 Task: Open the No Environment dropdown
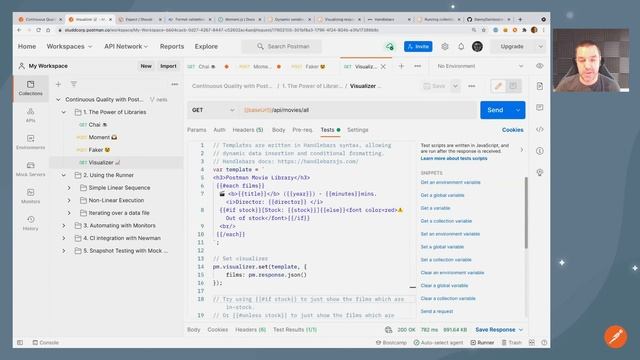[480, 66]
